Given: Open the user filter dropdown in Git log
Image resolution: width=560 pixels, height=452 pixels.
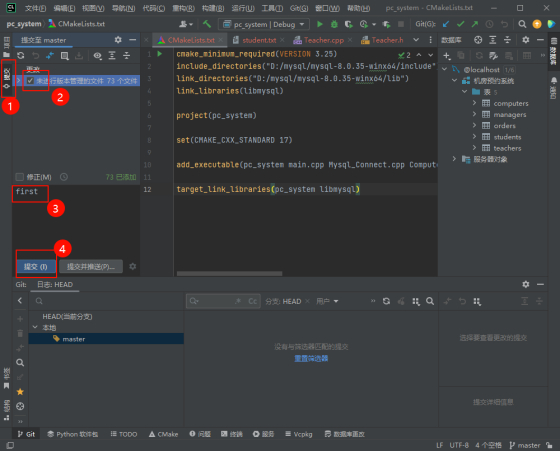Looking at the screenshot, I should point(327,301).
